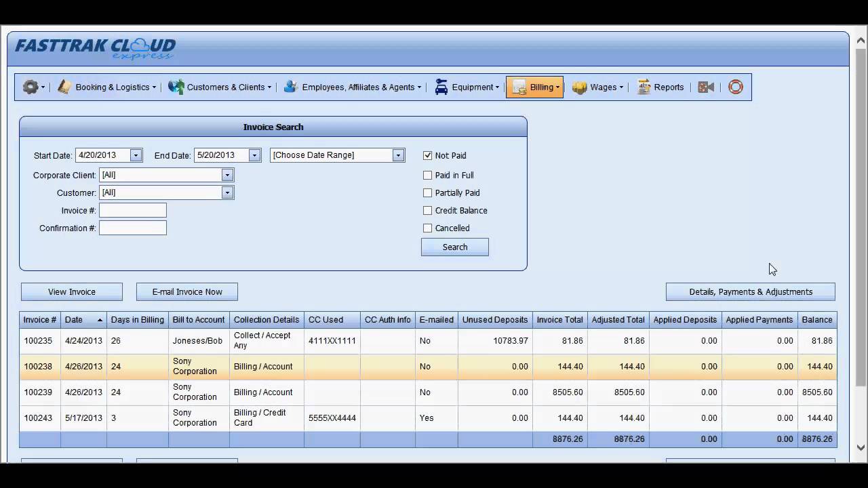This screenshot has width=868, height=488.
Task: Open the Wages menu
Action: click(598, 87)
